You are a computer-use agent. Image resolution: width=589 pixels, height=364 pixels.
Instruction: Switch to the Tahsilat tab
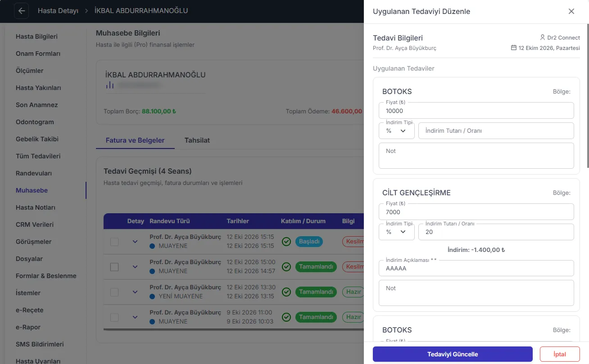[x=197, y=140]
